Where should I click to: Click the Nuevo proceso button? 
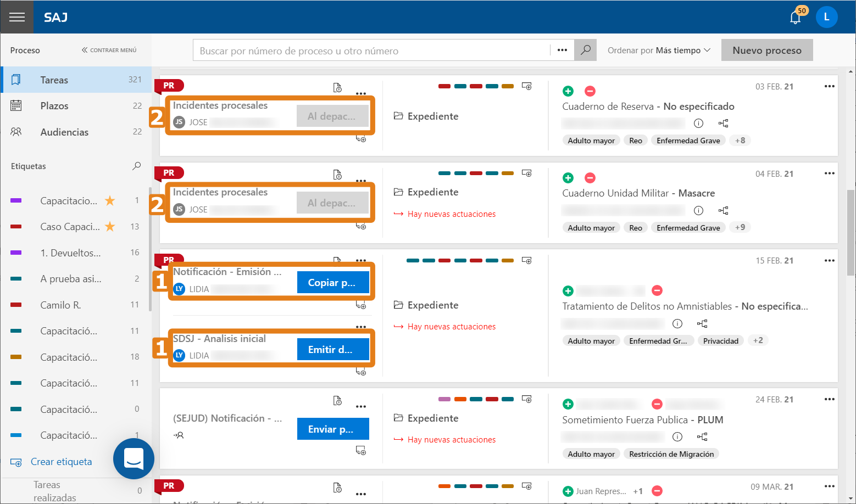click(x=766, y=51)
